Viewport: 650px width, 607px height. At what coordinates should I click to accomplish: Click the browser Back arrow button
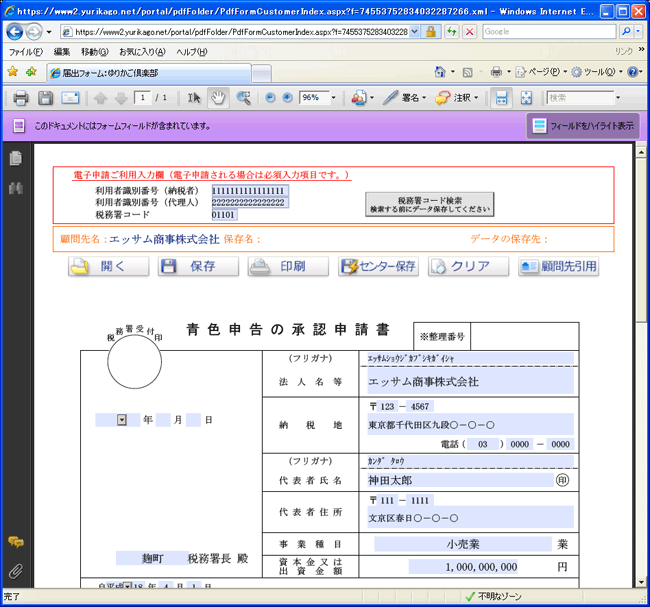(15, 32)
